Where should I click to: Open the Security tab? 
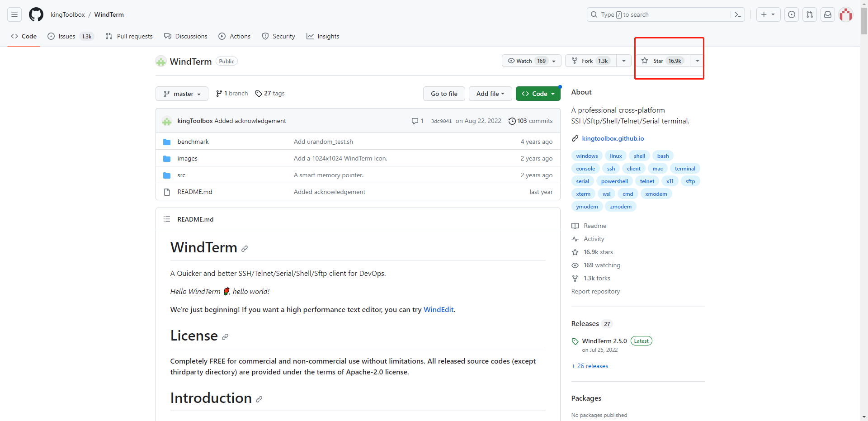click(x=278, y=36)
